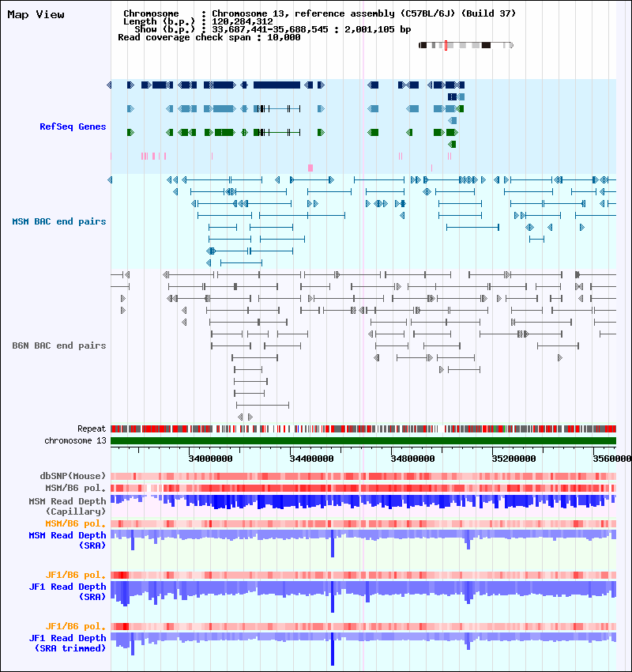The image size is (632, 672).
Task: Click the red and gray Repeat track bar
Action: pos(363,428)
